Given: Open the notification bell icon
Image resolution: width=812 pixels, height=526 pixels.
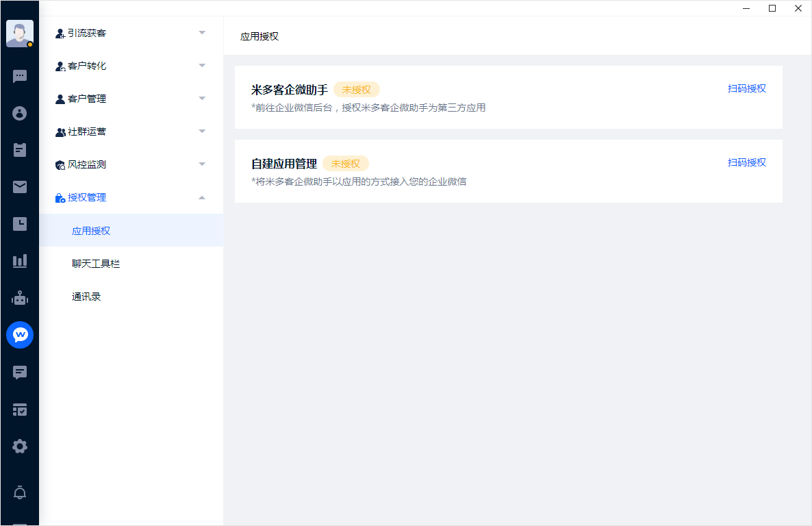Looking at the screenshot, I should pos(20,492).
